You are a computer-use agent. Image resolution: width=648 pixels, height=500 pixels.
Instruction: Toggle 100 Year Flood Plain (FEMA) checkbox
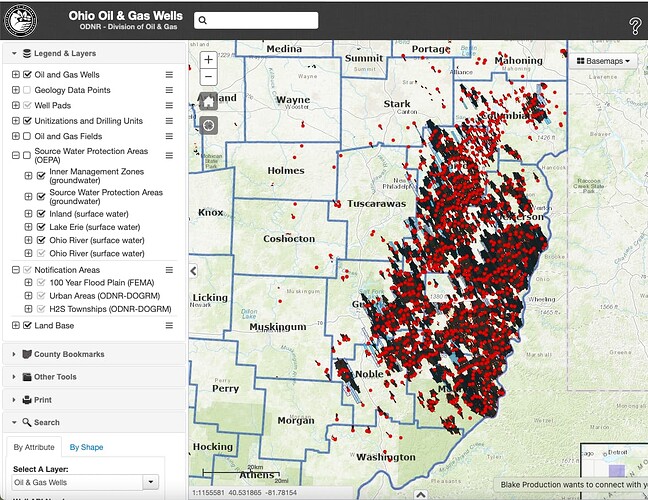(x=41, y=283)
